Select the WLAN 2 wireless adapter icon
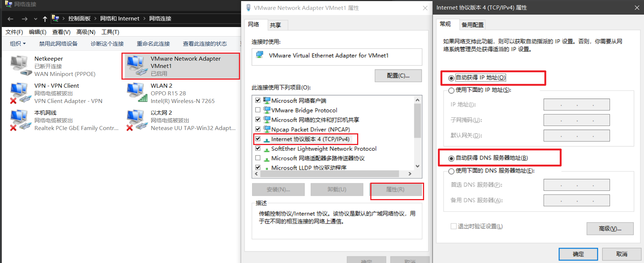Viewport: 644px width, 263px height. tap(137, 93)
